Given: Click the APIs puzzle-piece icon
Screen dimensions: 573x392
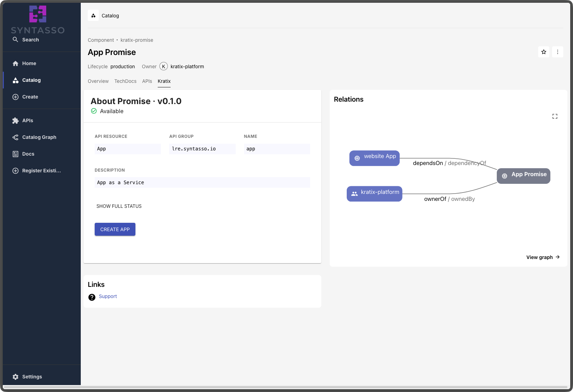Looking at the screenshot, I should point(15,120).
